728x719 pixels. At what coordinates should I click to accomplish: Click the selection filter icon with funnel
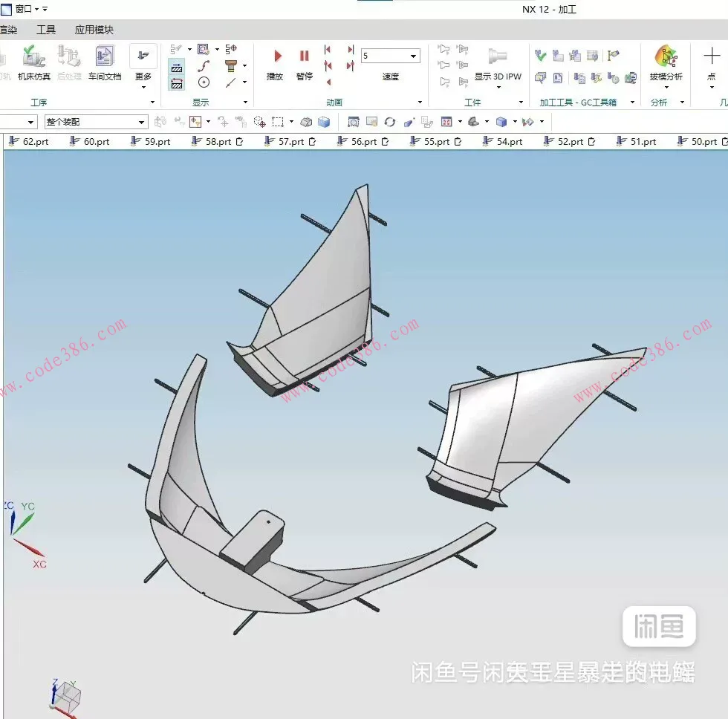point(195,122)
